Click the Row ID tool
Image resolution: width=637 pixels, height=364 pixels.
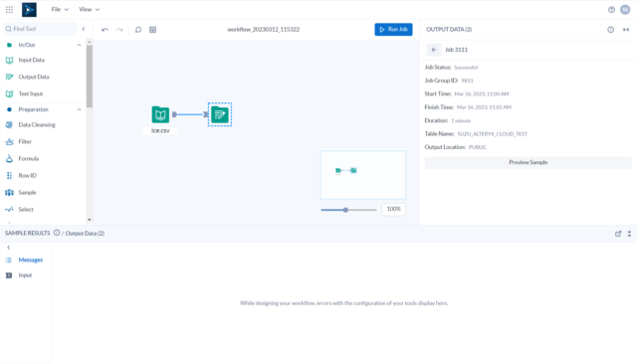click(27, 176)
